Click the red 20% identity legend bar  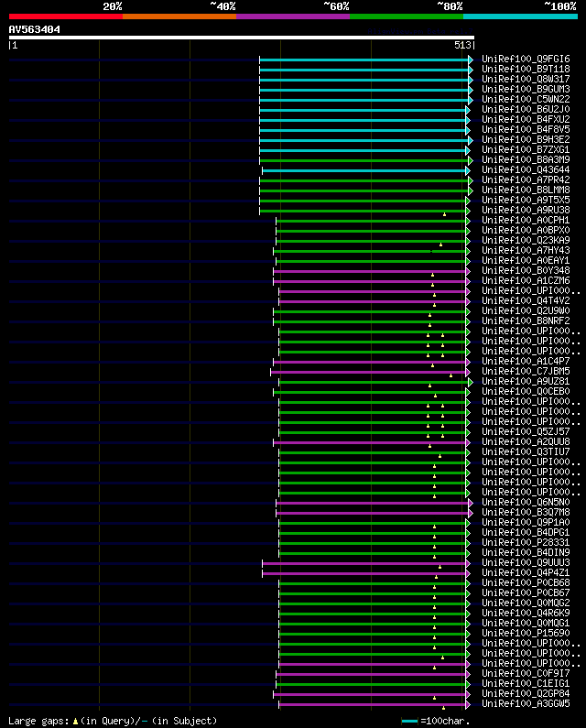click(66, 16)
